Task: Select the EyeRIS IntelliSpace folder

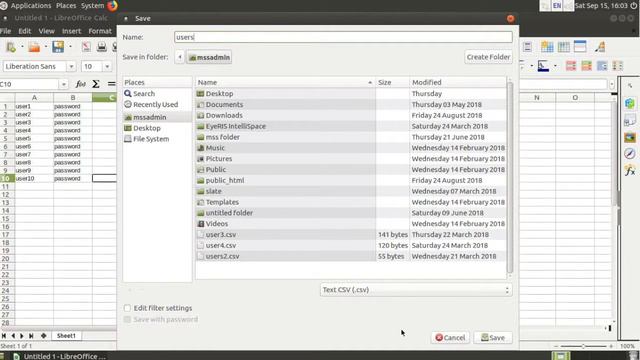Action: point(351,126)
